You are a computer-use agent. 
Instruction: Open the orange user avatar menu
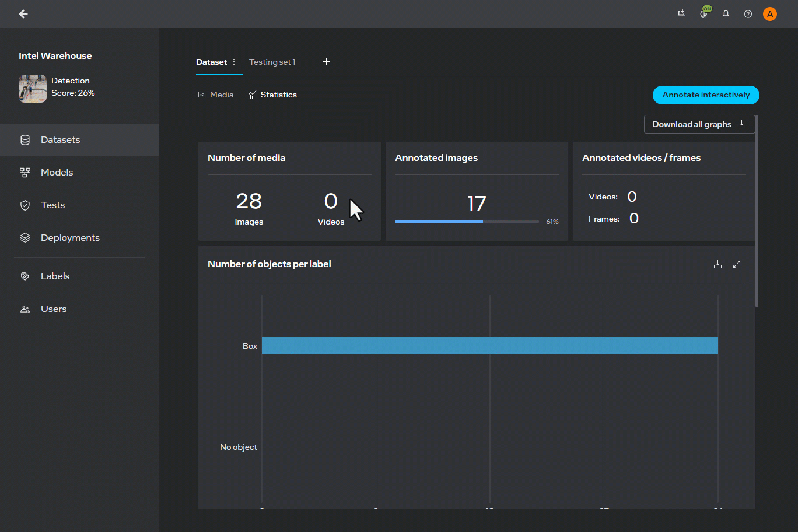(770, 14)
